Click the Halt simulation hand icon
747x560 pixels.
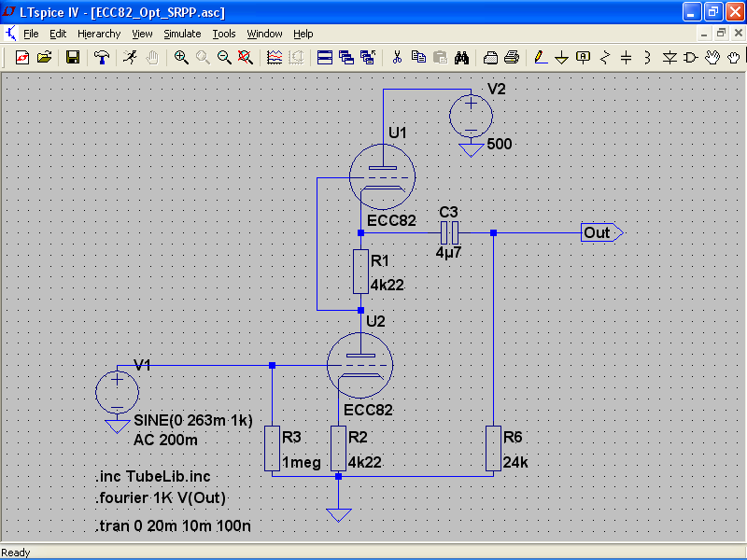(152, 58)
